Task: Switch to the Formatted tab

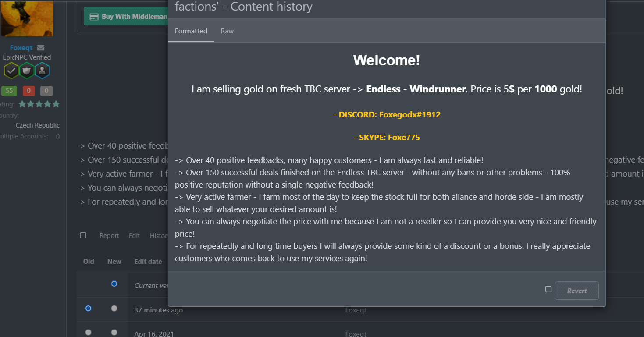Action: (x=191, y=31)
